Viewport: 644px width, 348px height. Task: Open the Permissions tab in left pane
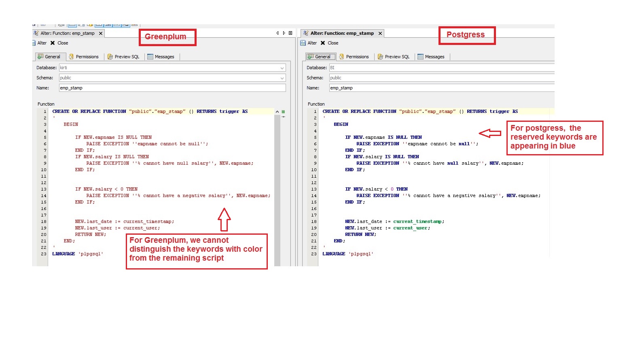(84, 57)
